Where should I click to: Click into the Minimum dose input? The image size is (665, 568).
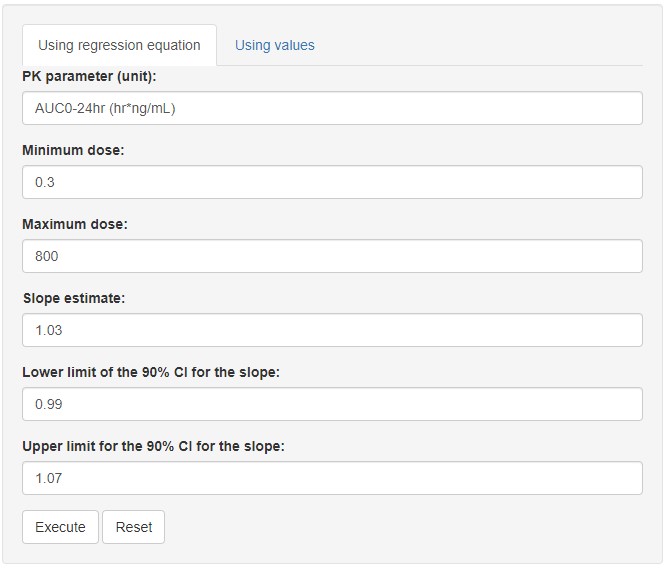click(332, 182)
